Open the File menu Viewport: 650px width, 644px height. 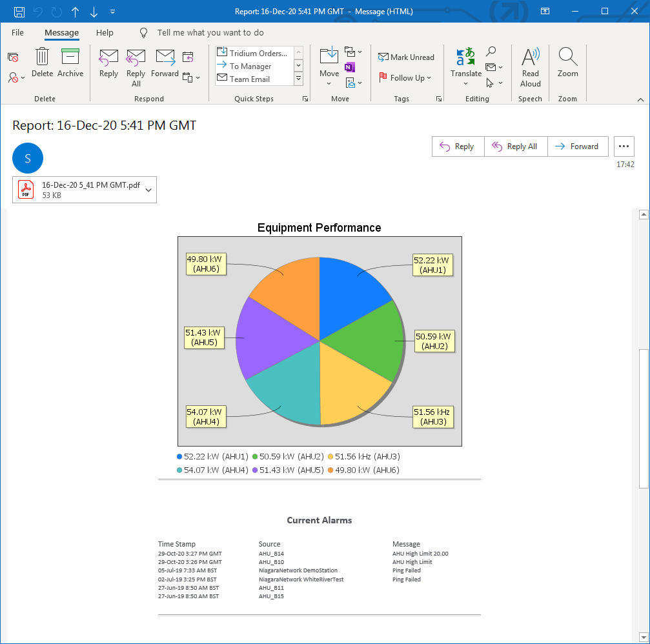(x=17, y=33)
